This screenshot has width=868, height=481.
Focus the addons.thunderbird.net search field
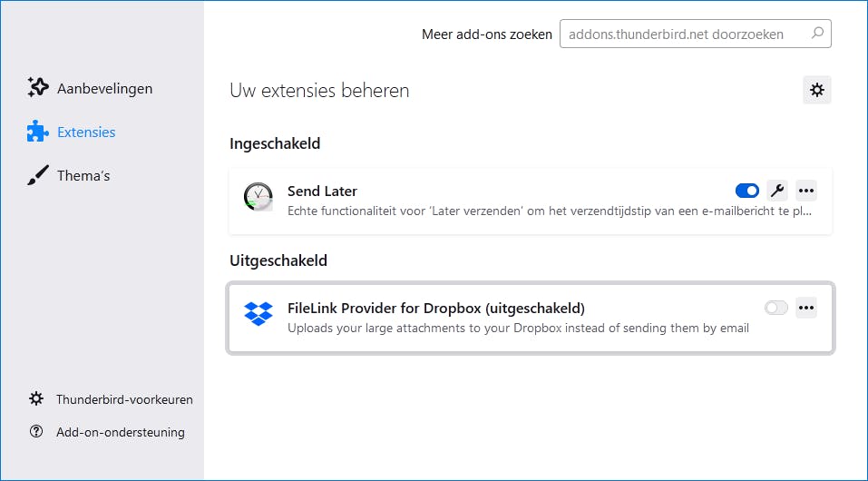click(684, 34)
